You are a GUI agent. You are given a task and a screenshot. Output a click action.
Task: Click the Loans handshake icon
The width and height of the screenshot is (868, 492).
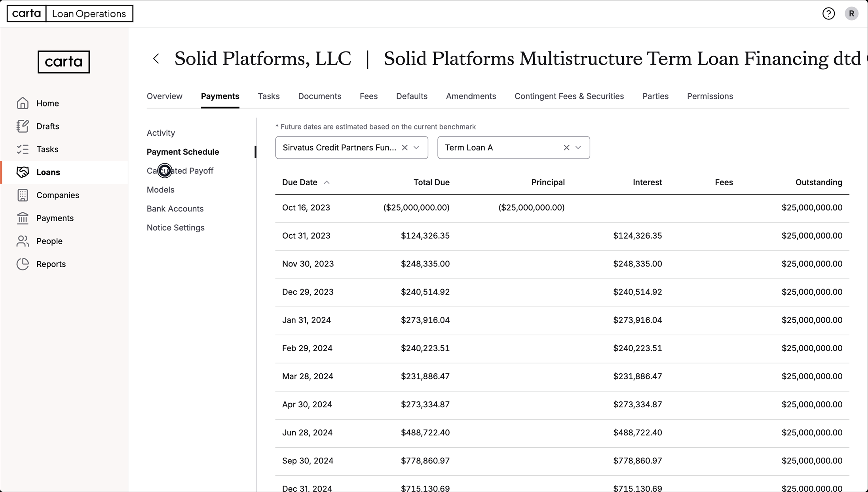coord(23,172)
